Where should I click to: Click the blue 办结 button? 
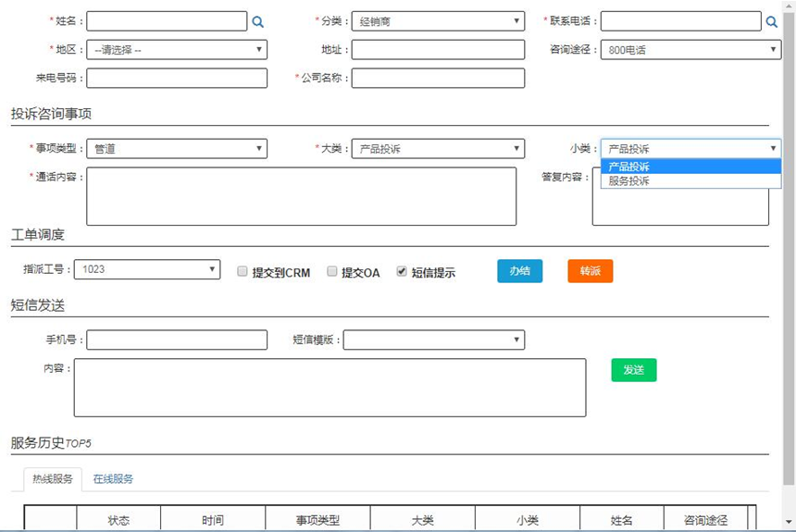pos(520,271)
